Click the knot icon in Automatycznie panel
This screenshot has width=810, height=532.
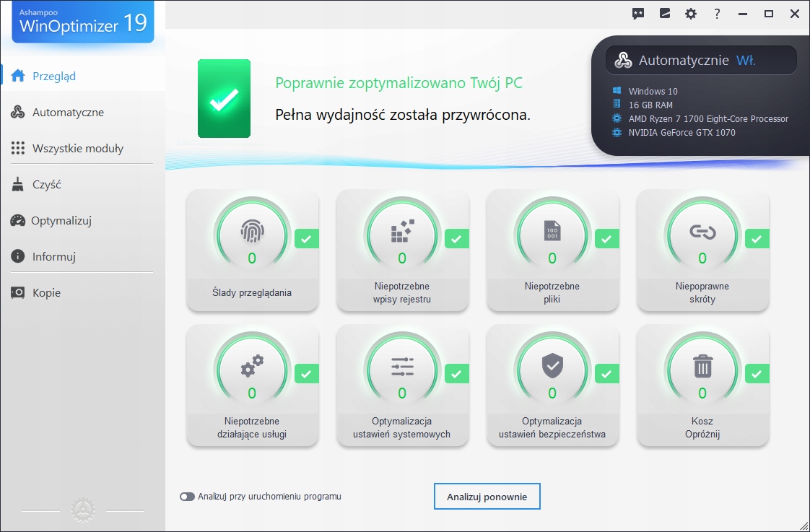pyautogui.click(x=623, y=61)
